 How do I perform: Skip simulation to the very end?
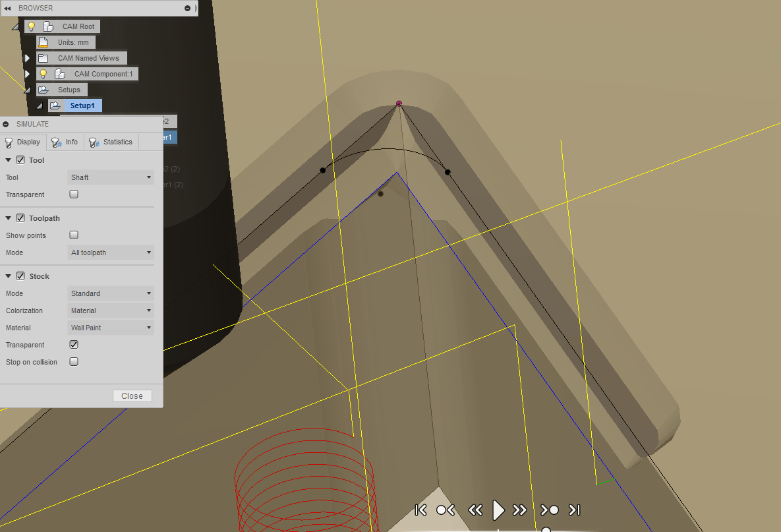[x=574, y=510]
